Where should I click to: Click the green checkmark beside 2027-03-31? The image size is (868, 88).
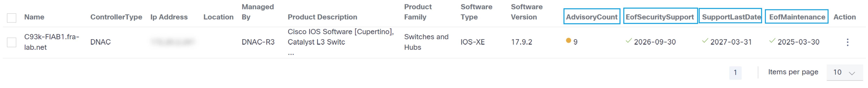705,41
